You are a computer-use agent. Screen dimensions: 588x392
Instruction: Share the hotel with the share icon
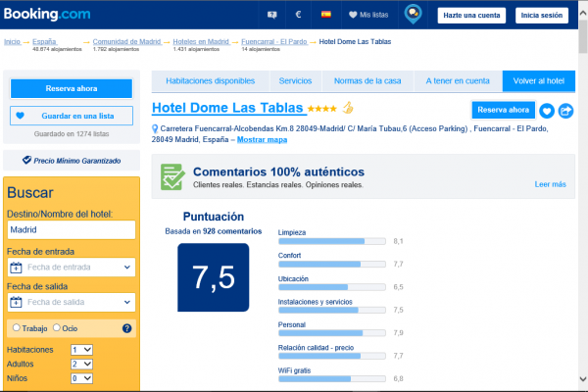point(565,111)
